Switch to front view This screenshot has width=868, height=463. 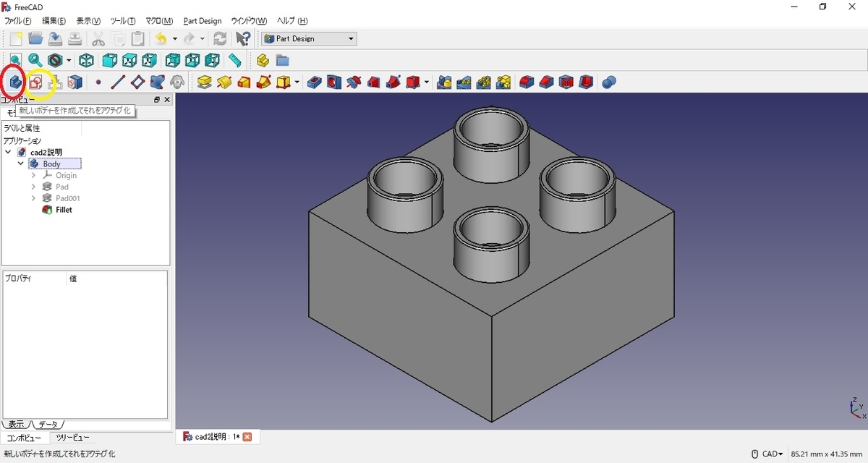point(109,60)
